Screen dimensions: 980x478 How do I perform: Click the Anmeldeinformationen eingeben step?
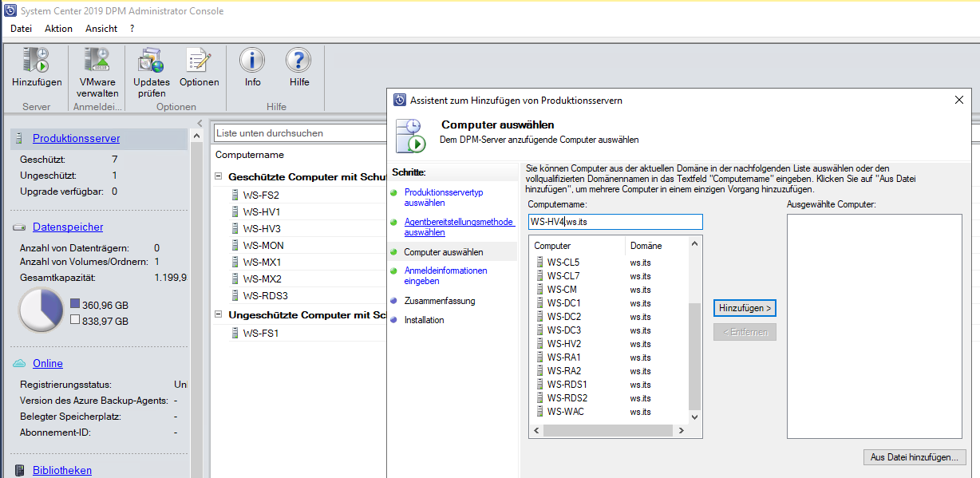tap(445, 276)
